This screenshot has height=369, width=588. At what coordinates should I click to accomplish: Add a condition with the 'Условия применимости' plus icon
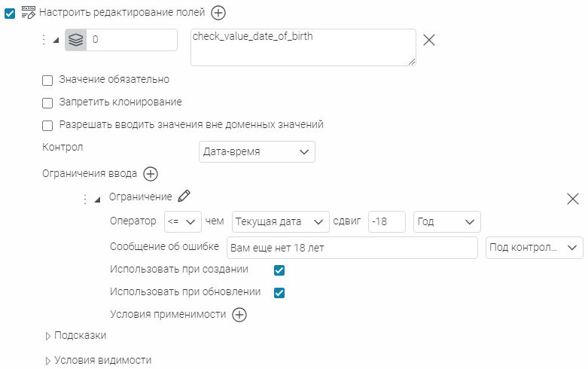coord(239,315)
